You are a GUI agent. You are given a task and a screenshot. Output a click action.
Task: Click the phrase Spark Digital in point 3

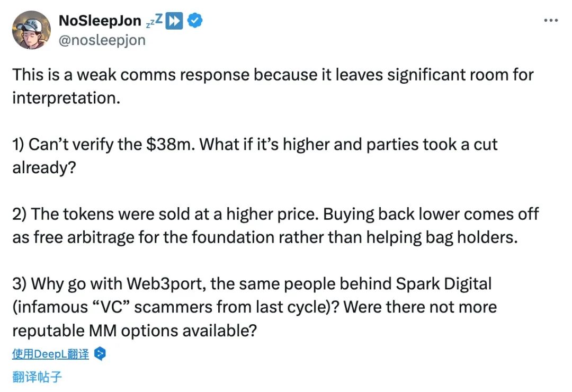[444, 283]
